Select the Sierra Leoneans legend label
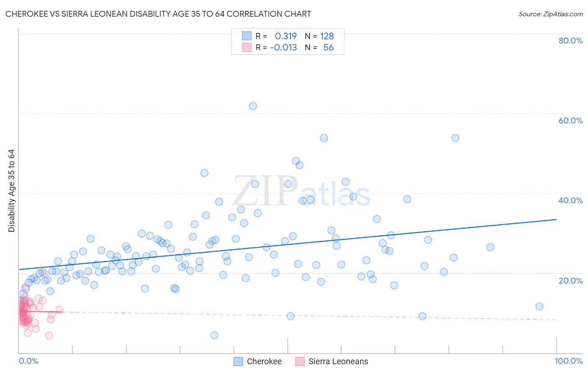This screenshot has width=588, height=373. pyautogui.click(x=338, y=361)
